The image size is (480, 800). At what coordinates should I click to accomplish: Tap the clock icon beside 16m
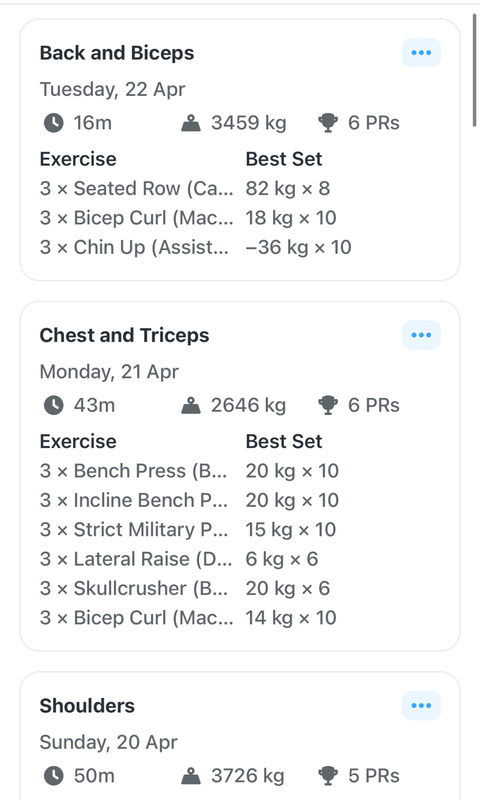point(54,123)
